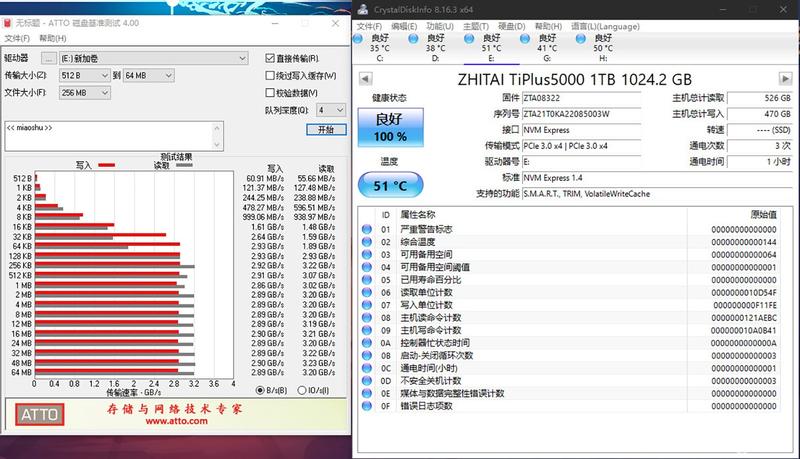Click the drive browse button labeled ...
This screenshot has width=800, height=459.
48,59
